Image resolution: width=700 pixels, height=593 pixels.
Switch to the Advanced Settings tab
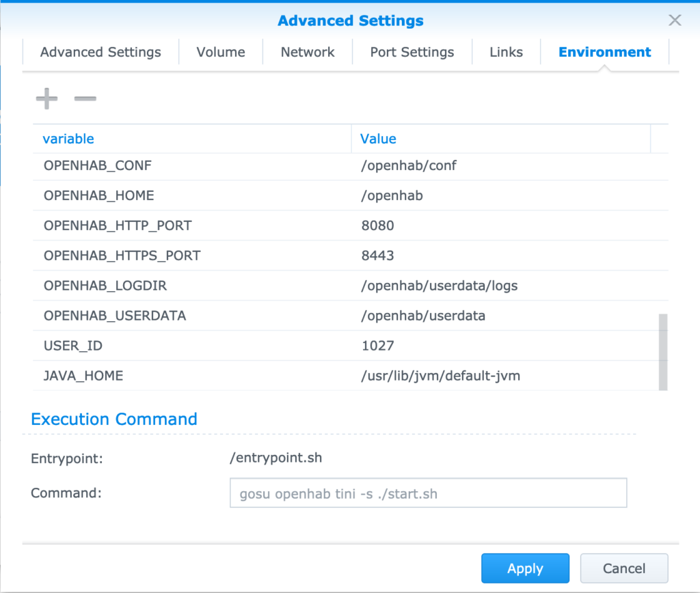(100, 52)
